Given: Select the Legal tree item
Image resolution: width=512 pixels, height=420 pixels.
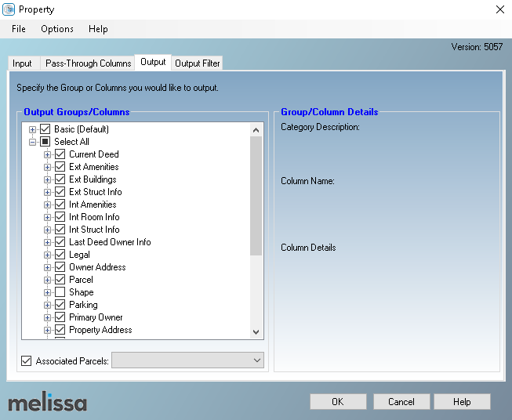Looking at the screenshot, I should (x=79, y=255).
